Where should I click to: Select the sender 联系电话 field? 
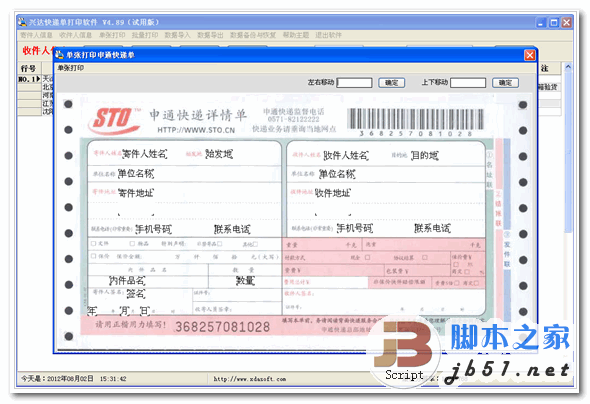pyautogui.click(x=232, y=229)
